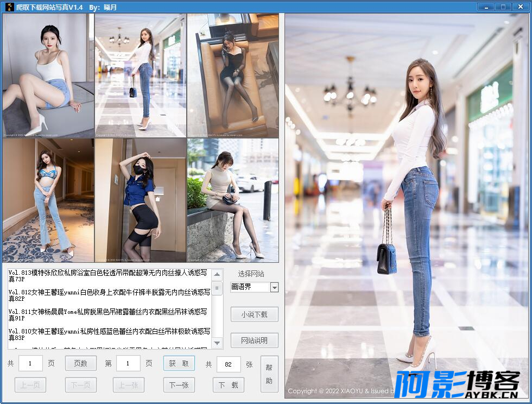Click the album list scrollbar thumb
The height and width of the screenshot is (404, 532).
(x=217, y=288)
